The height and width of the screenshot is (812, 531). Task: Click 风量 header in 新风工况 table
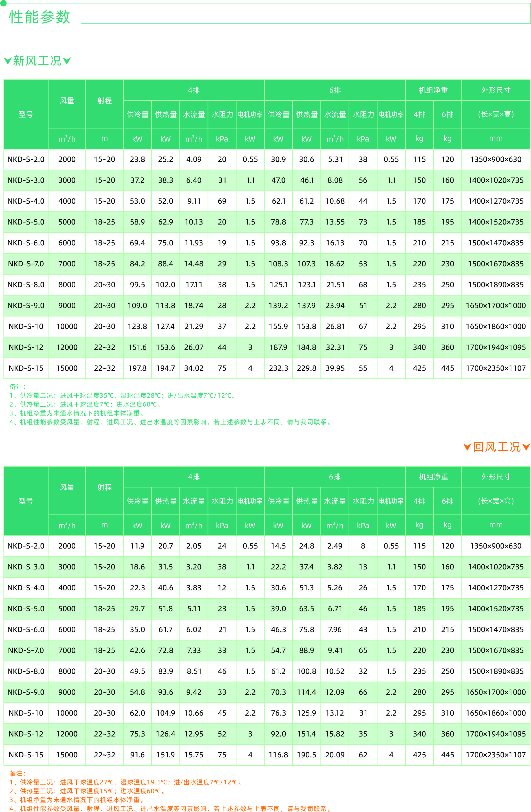coord(67,101)
